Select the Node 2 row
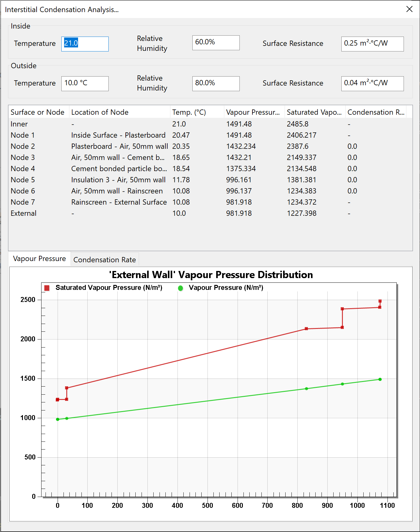The image size is (420, 532). pyautogui.click(x=210, y=146)
